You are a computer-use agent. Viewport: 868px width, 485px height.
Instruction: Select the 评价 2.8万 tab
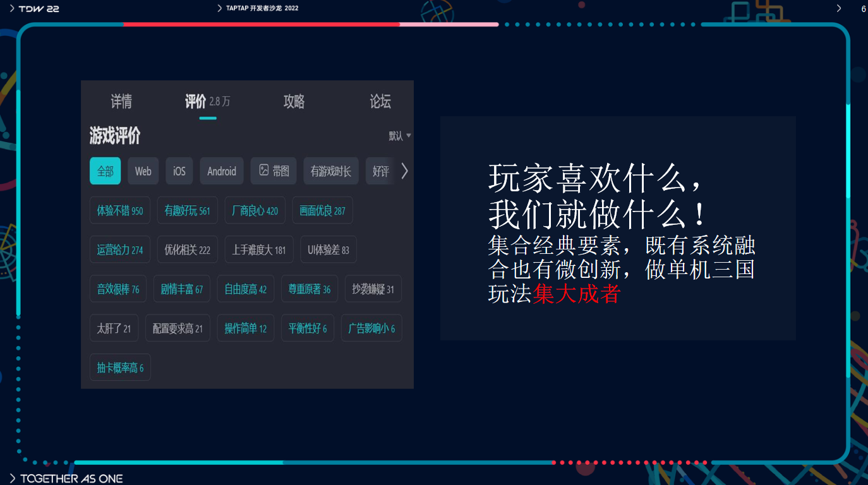[x=207, y=102]
